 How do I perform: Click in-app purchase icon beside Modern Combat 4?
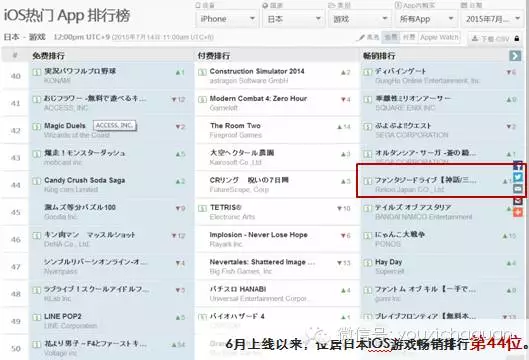(x=202, y=99)
